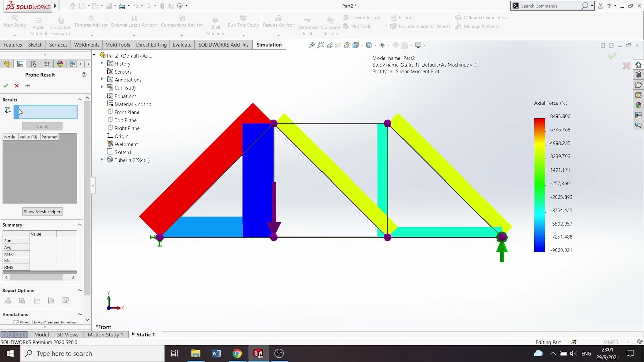Click Previous View icon
This screenshot has width=644, height=362.
pos(330,45)
